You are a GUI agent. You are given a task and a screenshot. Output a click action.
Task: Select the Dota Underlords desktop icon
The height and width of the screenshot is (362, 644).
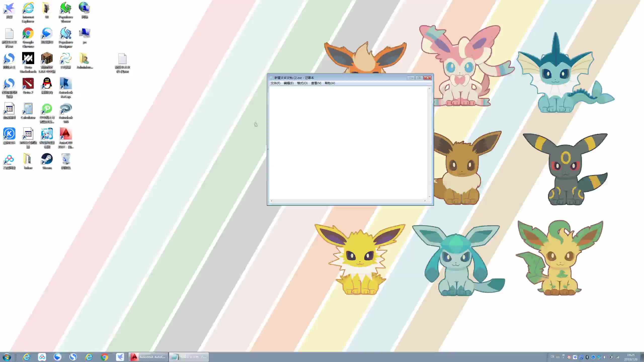[28, 63]
